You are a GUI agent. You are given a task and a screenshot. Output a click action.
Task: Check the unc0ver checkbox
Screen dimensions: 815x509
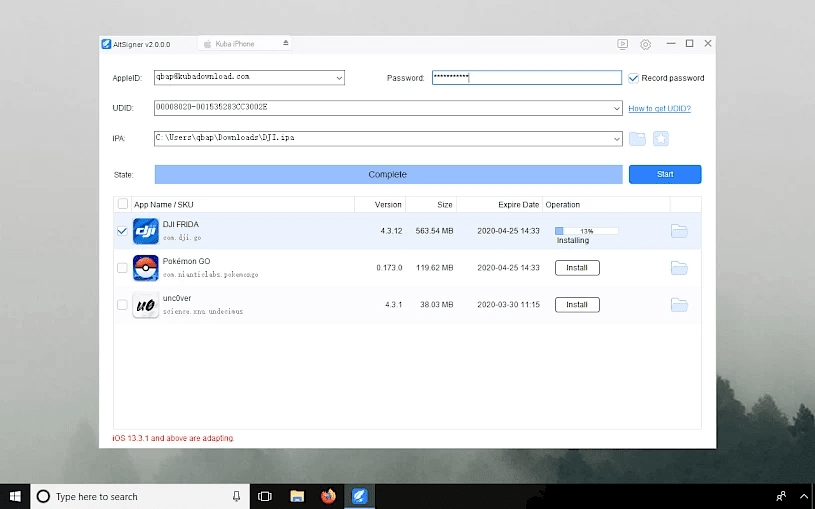[122, 305]
